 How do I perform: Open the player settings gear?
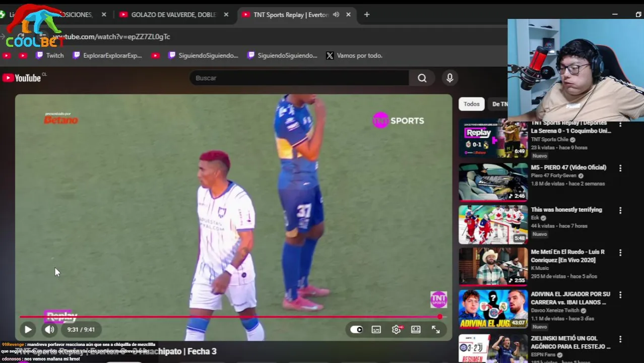[397, 329]
